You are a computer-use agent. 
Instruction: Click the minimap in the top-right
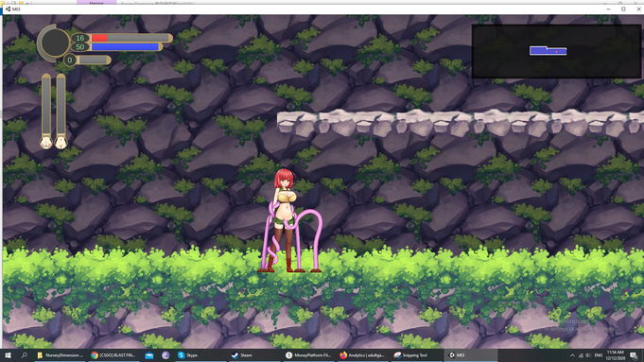tap(556, 51)
